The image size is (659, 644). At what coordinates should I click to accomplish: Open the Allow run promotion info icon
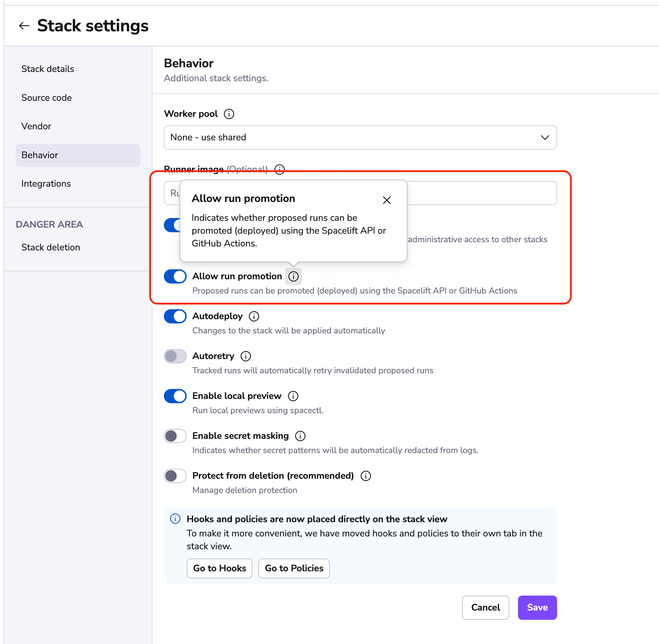293,276
